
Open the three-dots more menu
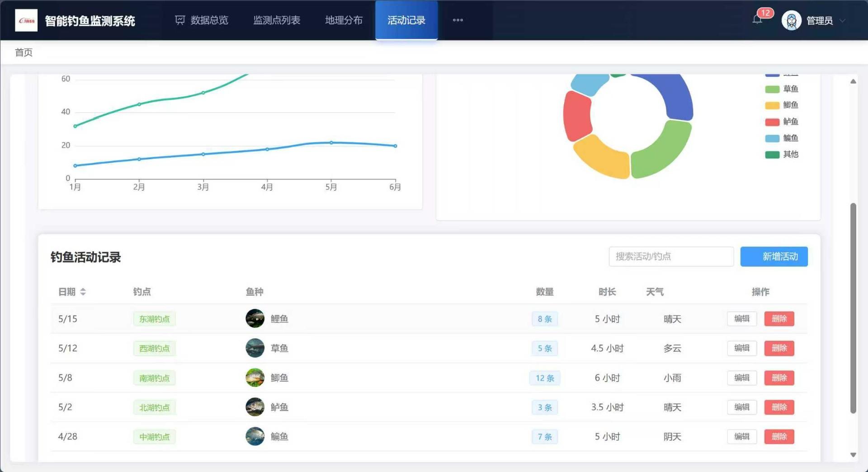click(x=458, y=20)
